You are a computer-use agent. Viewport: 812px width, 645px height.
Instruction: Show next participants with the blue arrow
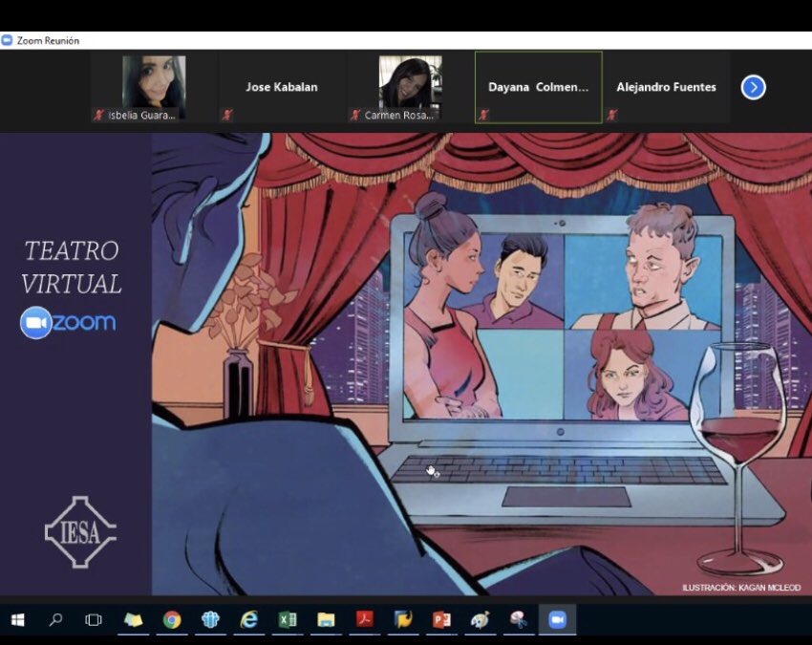coord(753,87)
